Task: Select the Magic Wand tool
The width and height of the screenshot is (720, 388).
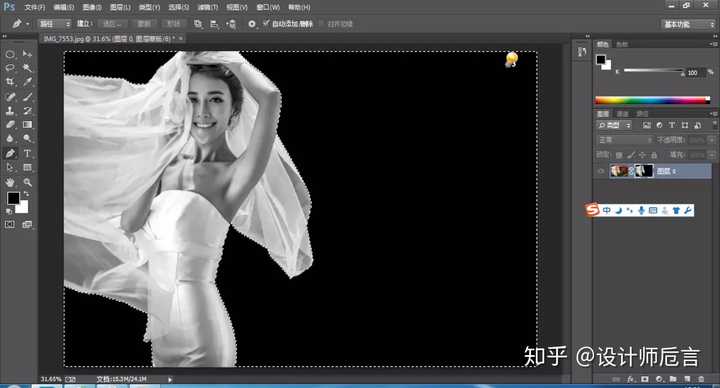Action: coord(28,68)
